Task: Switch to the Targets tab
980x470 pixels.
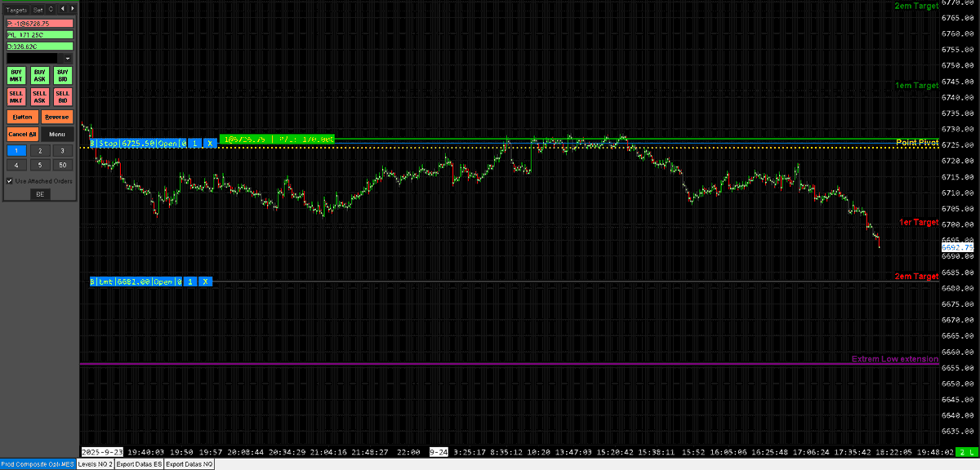Action: (x=16, y=10)
